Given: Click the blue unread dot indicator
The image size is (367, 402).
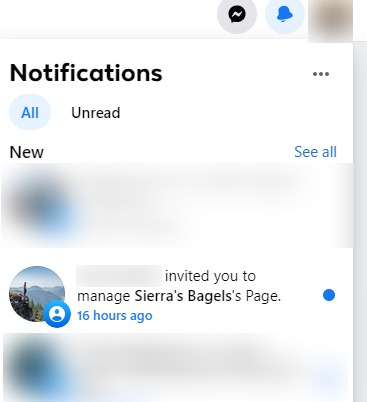Looking at the screenshot, I should point(329,295).
